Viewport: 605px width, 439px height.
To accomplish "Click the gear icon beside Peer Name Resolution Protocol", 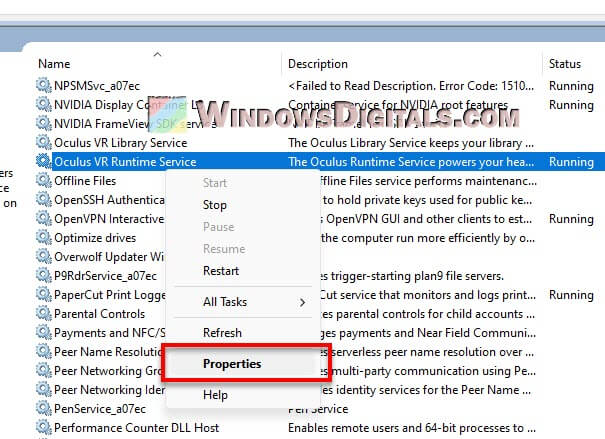I will tap(44, 352).
